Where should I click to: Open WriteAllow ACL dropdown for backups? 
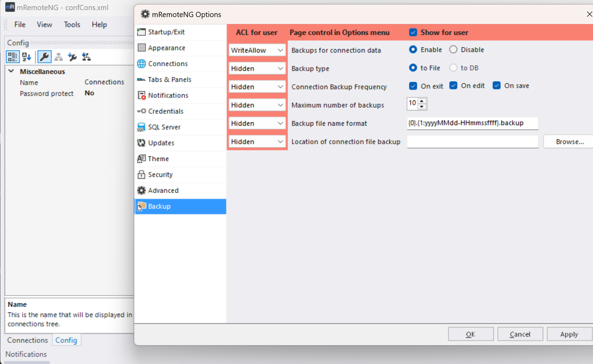point(257,50)
